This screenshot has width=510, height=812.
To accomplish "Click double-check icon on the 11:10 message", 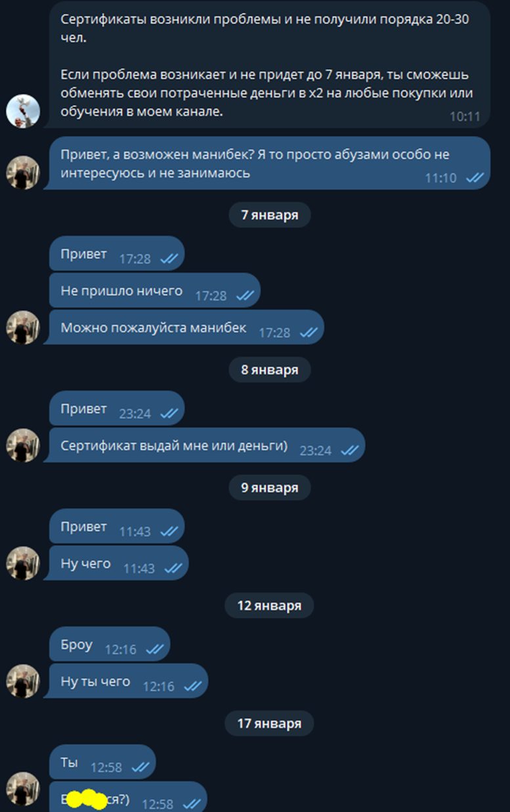I will click(x=474, y=177).
